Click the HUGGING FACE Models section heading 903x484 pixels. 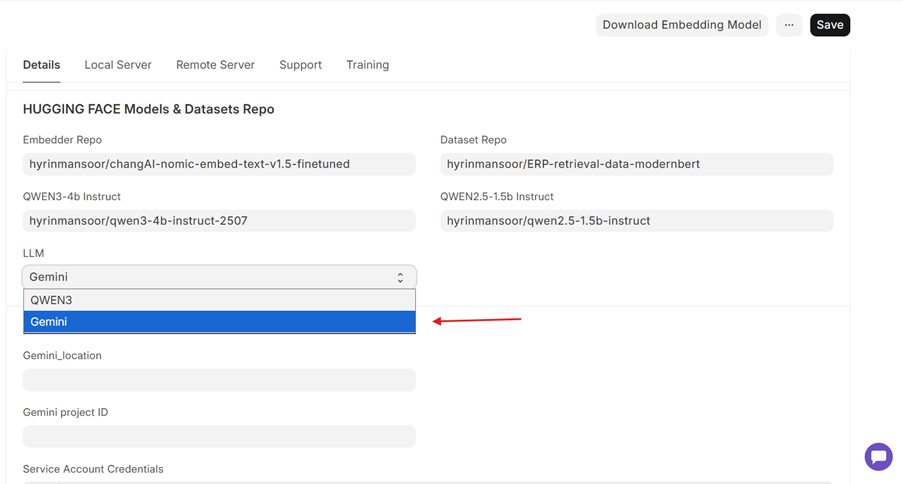coord(148,109)
